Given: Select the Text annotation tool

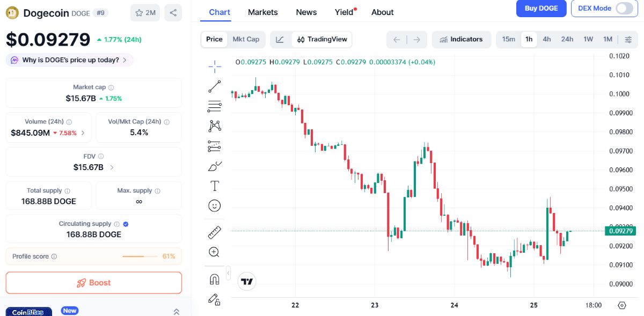Looking at the screenshot, I should (x=215, y=186).
